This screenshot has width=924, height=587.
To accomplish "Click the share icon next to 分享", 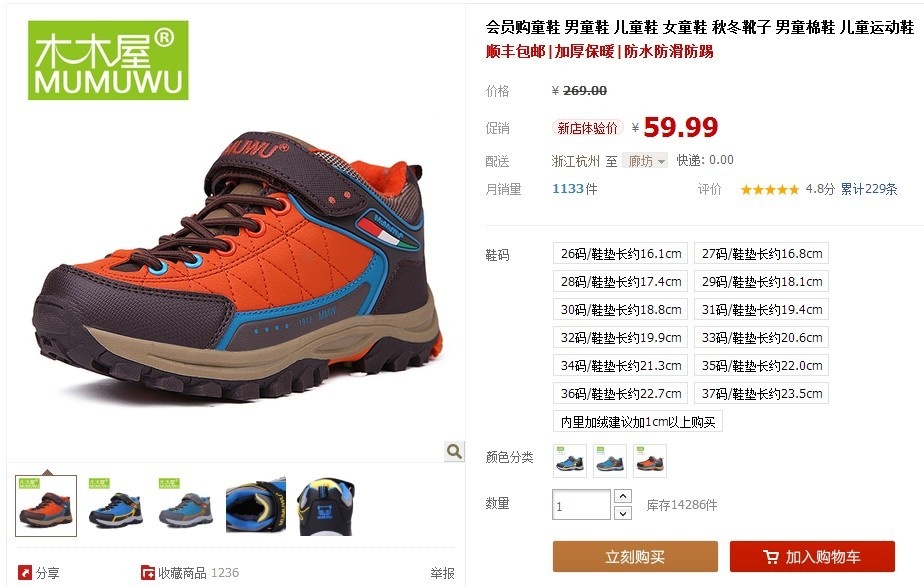I will [x=24, y=572].
